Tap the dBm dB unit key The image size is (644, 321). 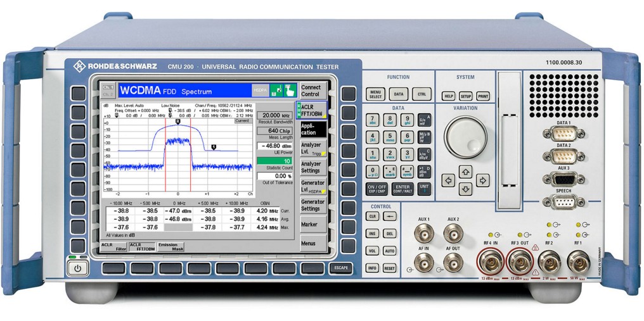tap(424, 172)
